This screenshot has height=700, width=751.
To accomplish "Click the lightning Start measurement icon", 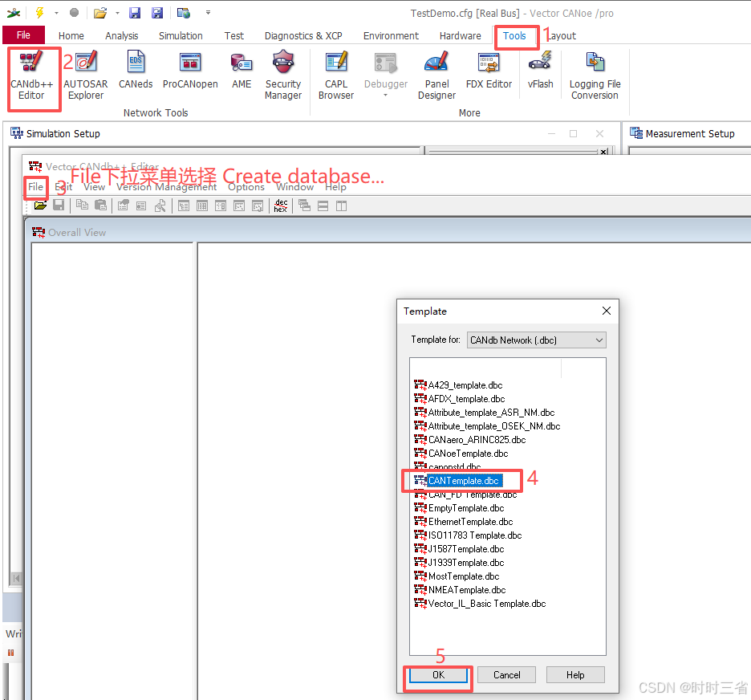I will click(40, 13).
